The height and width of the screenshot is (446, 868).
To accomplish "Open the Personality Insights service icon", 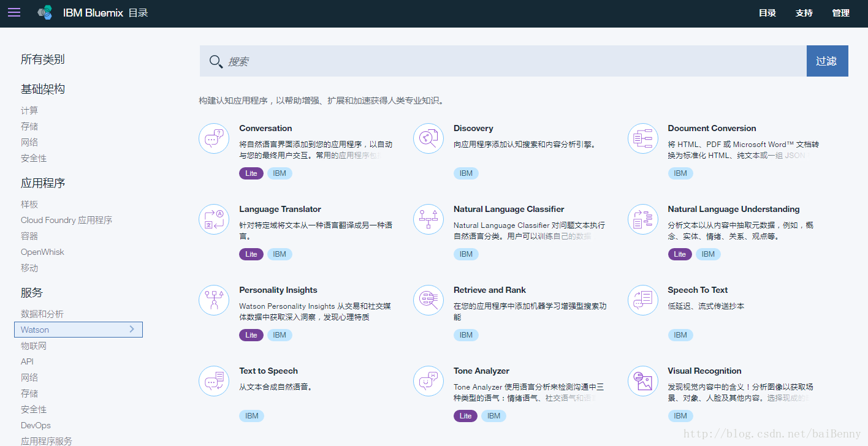I will [214, 300].
